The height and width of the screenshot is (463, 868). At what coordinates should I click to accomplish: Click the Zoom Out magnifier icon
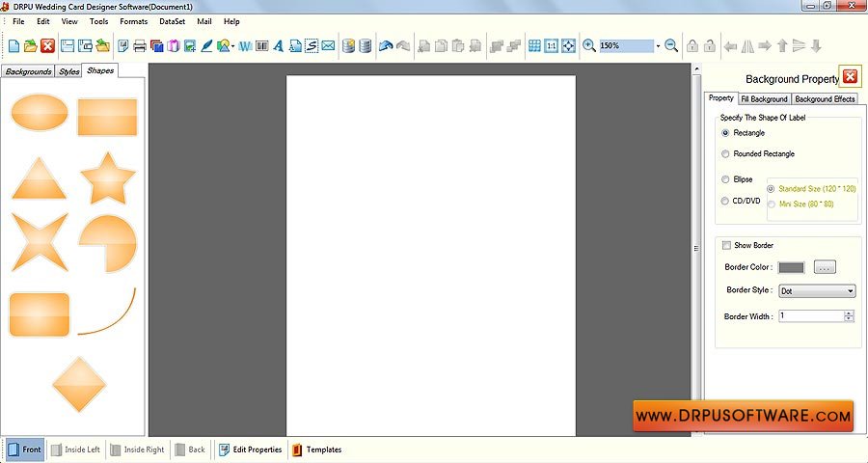pos(671,46)
